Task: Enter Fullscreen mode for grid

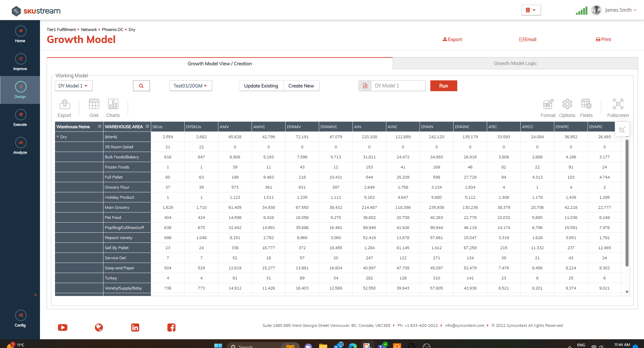Action: [618, 104]
